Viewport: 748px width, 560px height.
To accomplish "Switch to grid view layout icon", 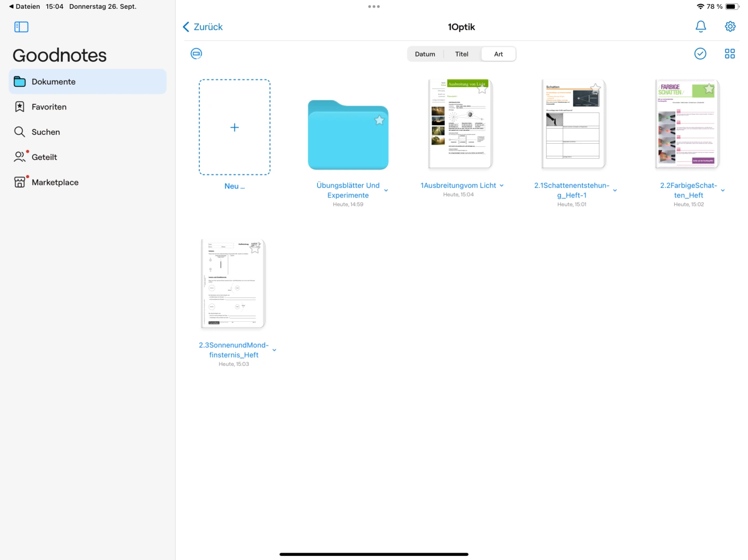I will 729,53.
